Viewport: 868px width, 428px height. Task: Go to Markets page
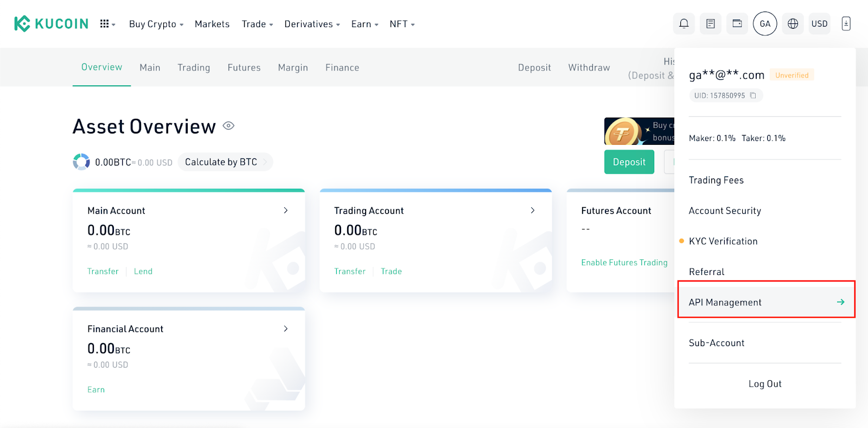(212, 24)
